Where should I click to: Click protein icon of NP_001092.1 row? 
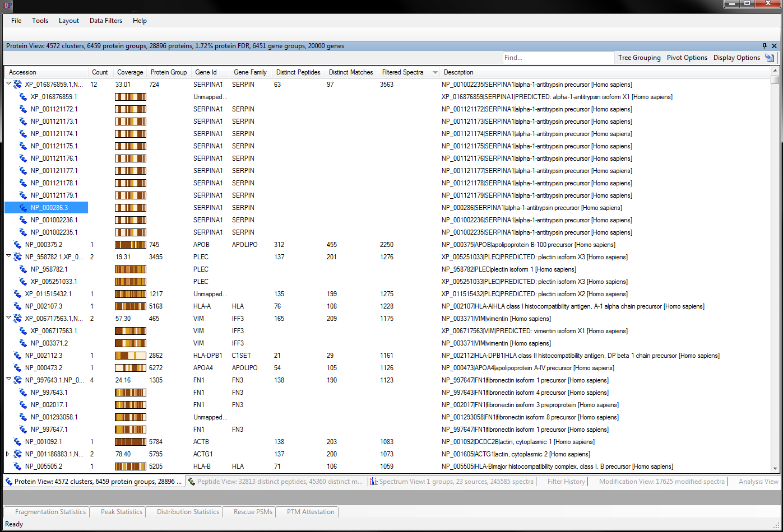point(17,442)
